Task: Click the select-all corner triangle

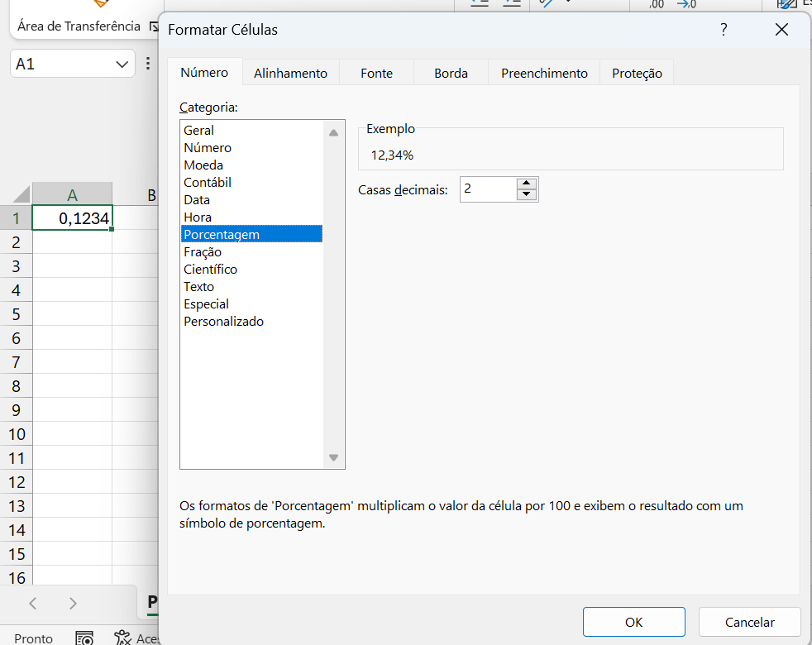Action: tap(21, 194)
